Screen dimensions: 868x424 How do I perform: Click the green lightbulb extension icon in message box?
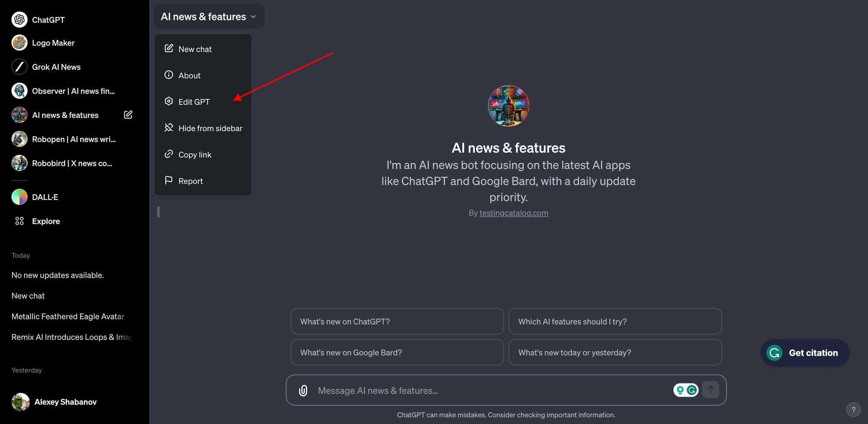pyautogui.click(x=680, y=390)
